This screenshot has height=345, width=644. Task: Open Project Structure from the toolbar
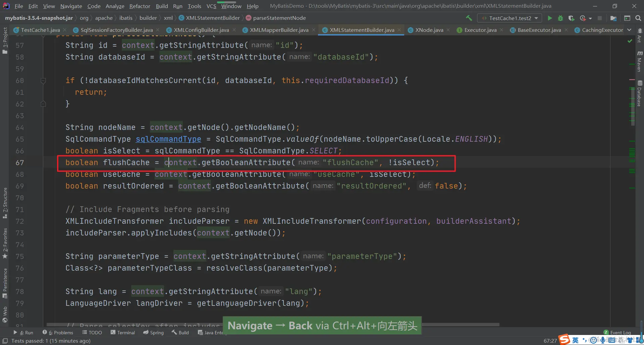point(613,18)
